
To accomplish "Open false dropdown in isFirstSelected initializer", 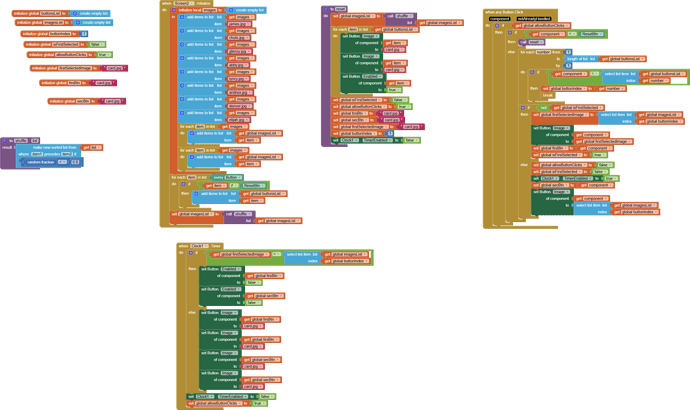I will 96,44.
